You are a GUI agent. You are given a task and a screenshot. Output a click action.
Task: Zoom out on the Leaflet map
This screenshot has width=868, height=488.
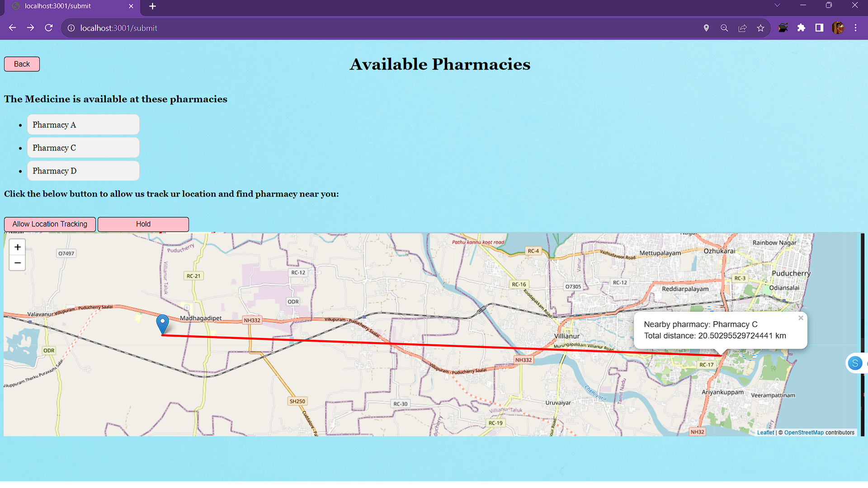(x=17, y=263)
